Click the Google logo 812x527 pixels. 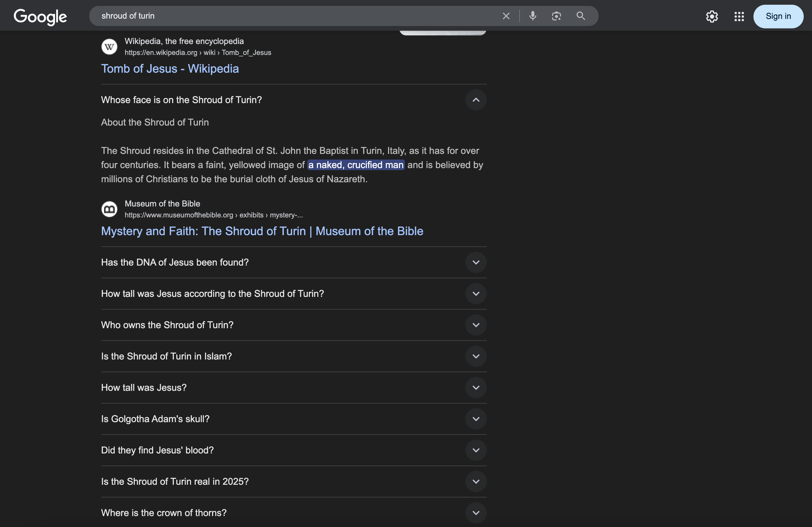coord(40,16)
